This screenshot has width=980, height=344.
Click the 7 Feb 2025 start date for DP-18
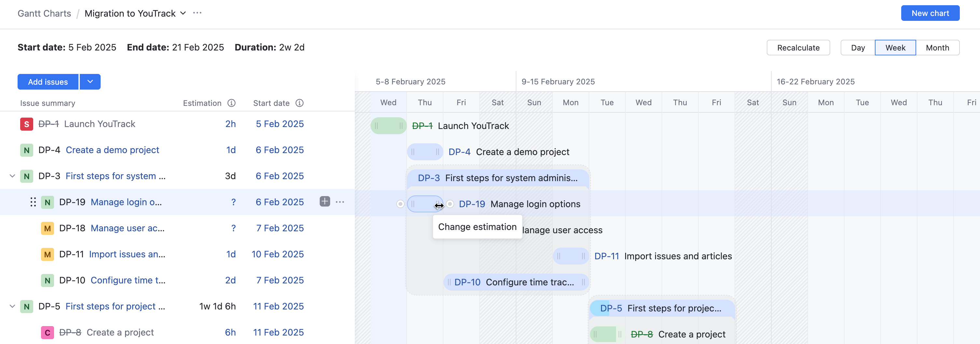[280, 228]
